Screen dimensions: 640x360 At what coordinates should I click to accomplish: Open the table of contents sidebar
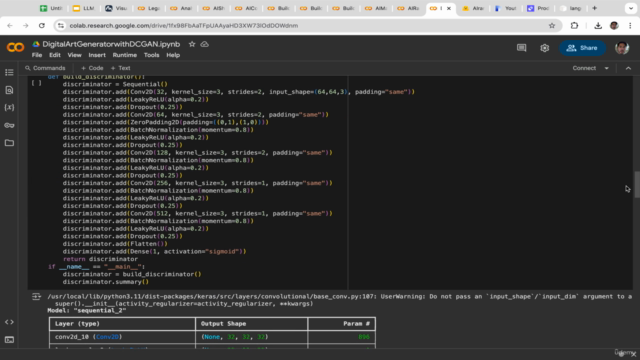(9, 72)
